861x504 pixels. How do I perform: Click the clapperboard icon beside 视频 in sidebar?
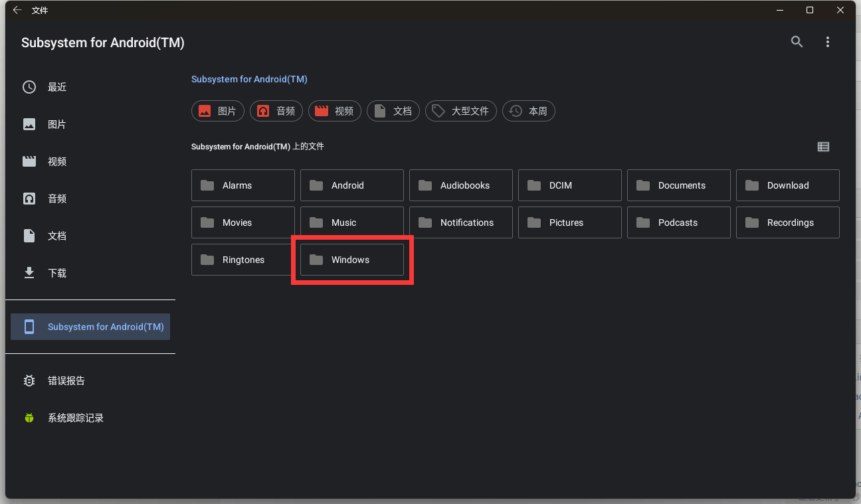[x=29, y=161]
